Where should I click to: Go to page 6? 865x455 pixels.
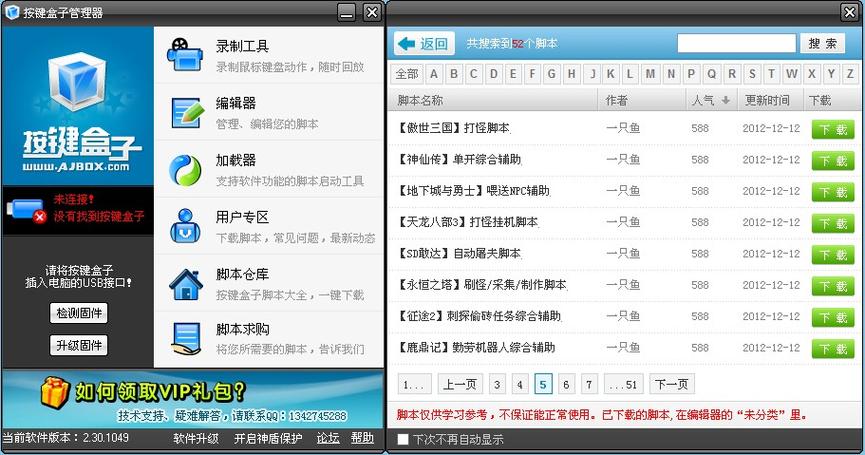pyautogui.click(x=566, y=384)
